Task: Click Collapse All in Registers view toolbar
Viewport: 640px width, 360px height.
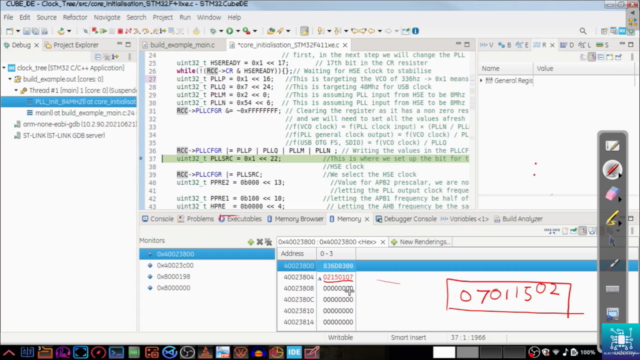Action: 601,57
